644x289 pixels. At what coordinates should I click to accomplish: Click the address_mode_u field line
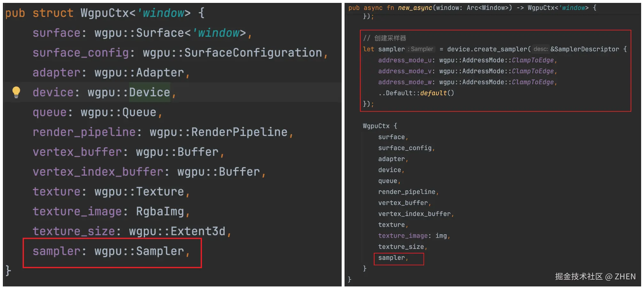(468, 60)
